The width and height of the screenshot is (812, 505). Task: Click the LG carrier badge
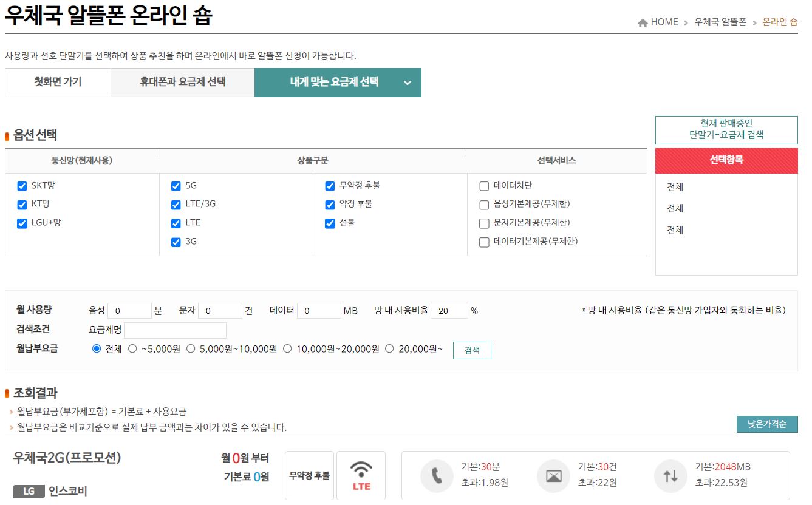[29, 492]
